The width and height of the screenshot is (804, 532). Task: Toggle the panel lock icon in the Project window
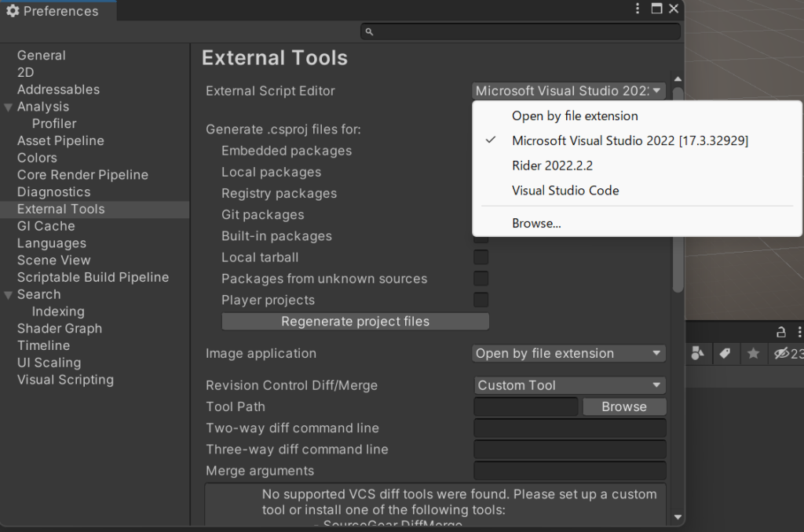point(780,332)
